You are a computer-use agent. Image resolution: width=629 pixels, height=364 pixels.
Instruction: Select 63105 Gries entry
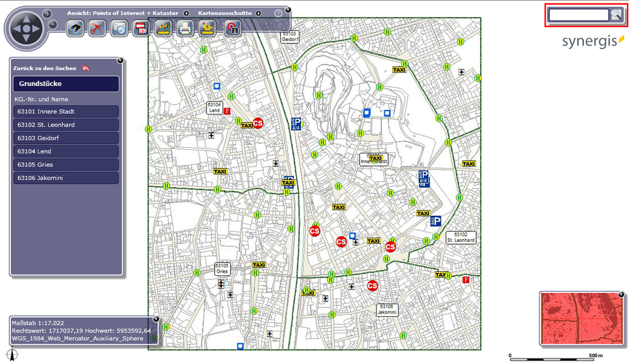(65, 164)
